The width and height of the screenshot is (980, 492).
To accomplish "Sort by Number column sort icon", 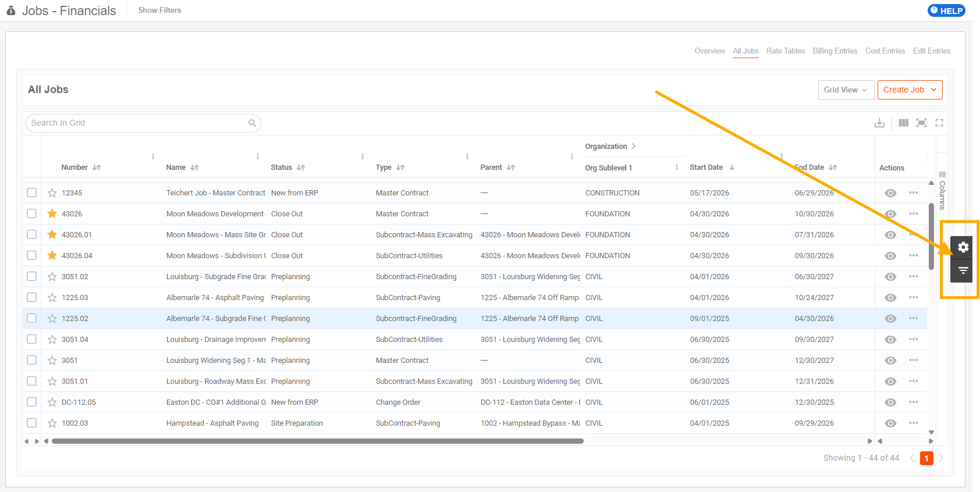I will click(x=97, y=167).
